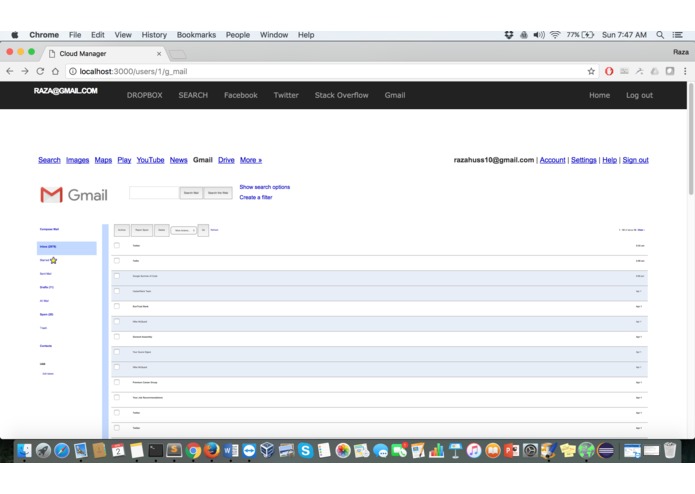The width and height of the screenshot is (695, 494).
Task: Open System Preferences from the dock
Action: pyautogui.click(x=530, y=451)
